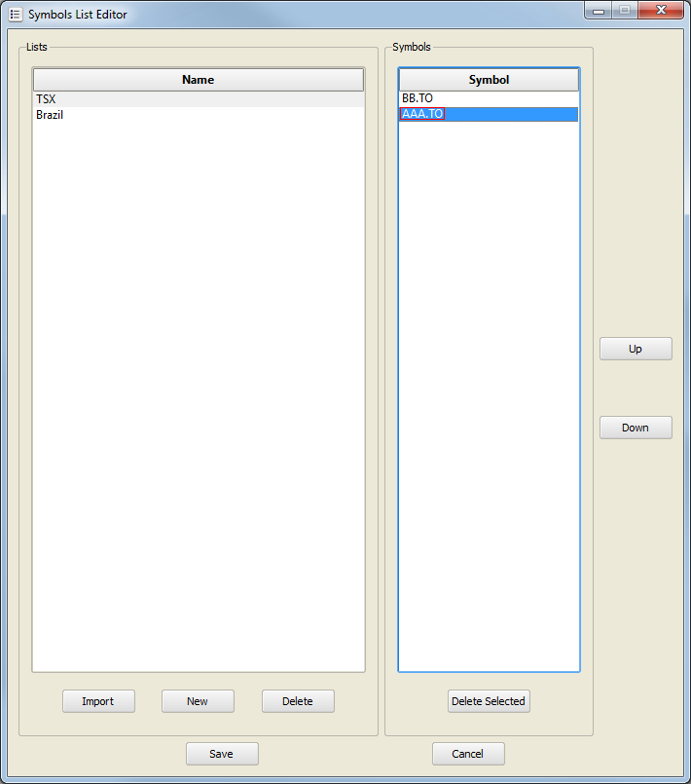Viewport: 691px width, 784px height.
Task: Create a New symbols list
Action: (198, 701)
